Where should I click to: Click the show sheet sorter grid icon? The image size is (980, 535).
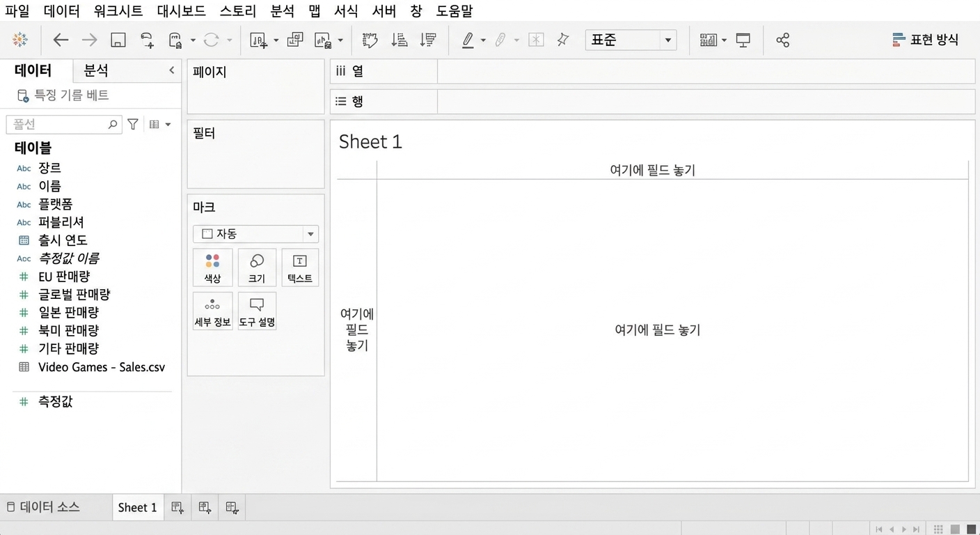pos(938,529)
